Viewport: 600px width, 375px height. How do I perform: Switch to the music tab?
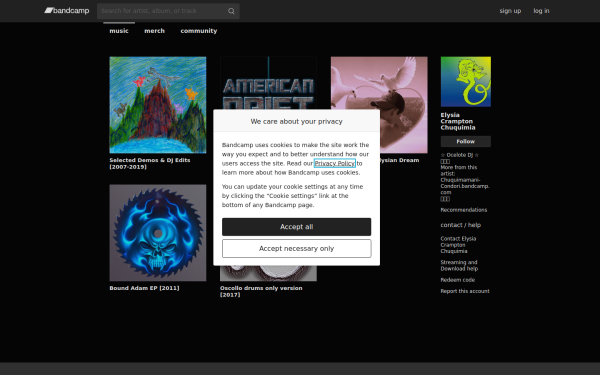119,31
